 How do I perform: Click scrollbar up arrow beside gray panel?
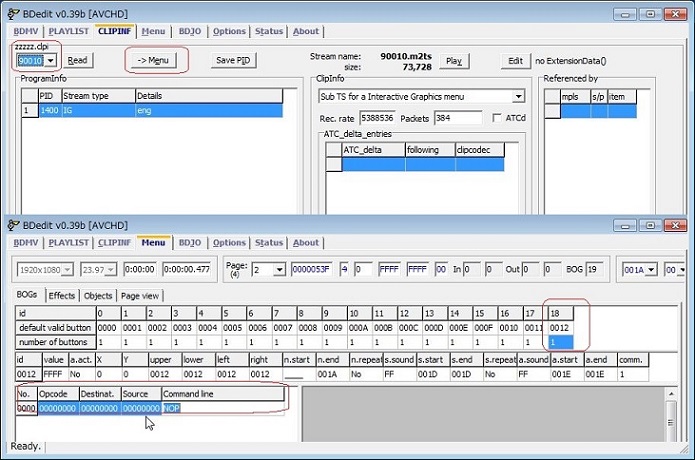click(x=672, y=394)
